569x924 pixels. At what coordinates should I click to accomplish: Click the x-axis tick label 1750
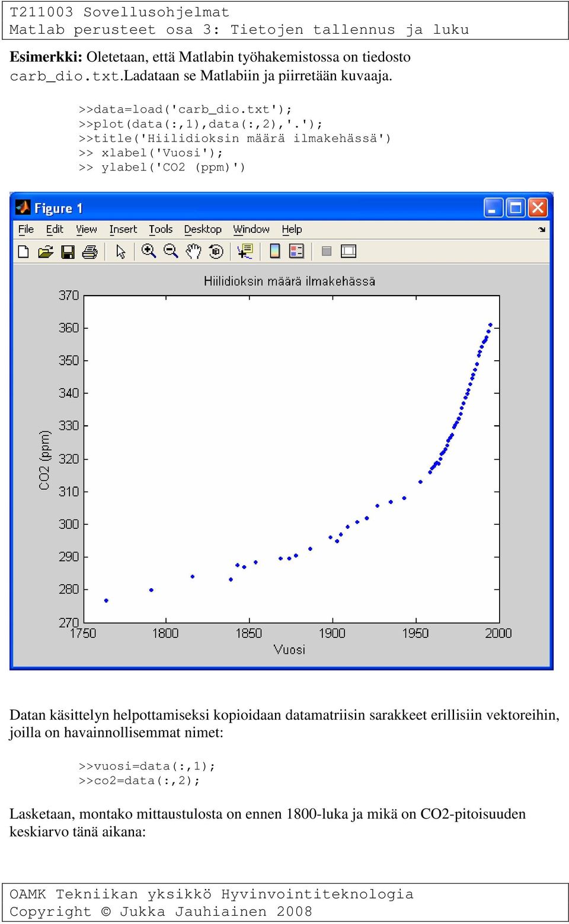tap(83, 633)
